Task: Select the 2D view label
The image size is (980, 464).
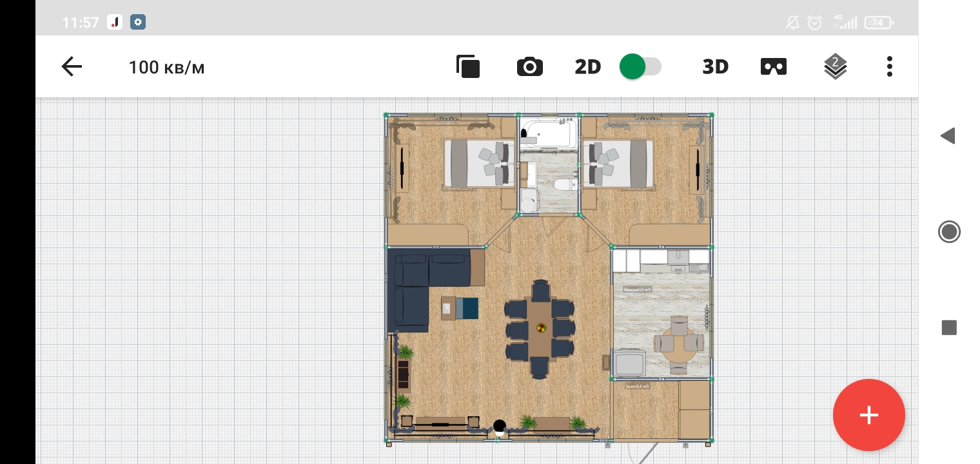Action: coord(588,67)
